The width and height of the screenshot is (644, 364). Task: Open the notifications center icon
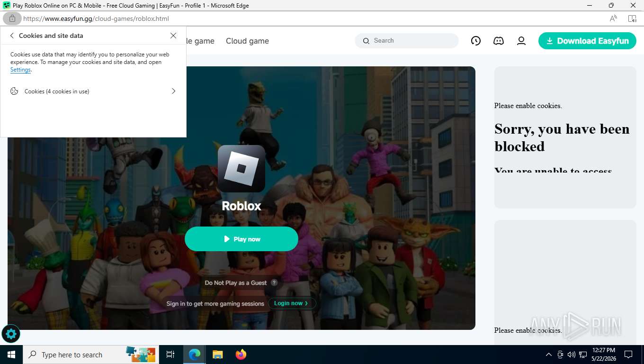(x=628, y=355)
